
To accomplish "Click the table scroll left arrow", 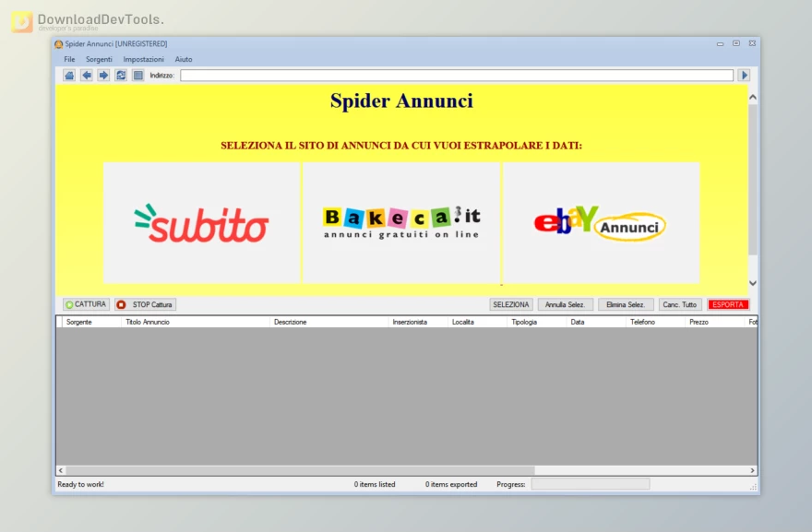I will 61,470.
